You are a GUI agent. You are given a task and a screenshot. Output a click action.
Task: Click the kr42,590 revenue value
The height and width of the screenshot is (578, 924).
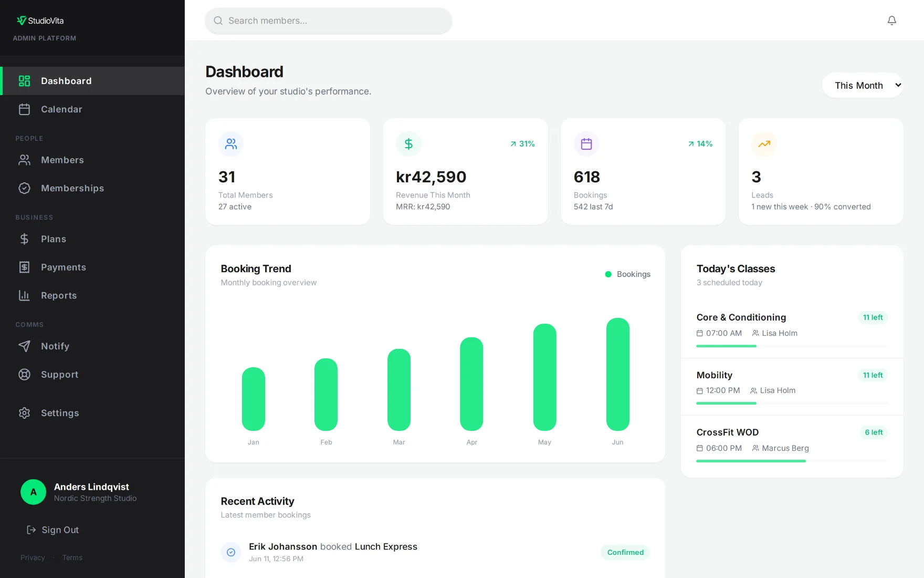431,177
